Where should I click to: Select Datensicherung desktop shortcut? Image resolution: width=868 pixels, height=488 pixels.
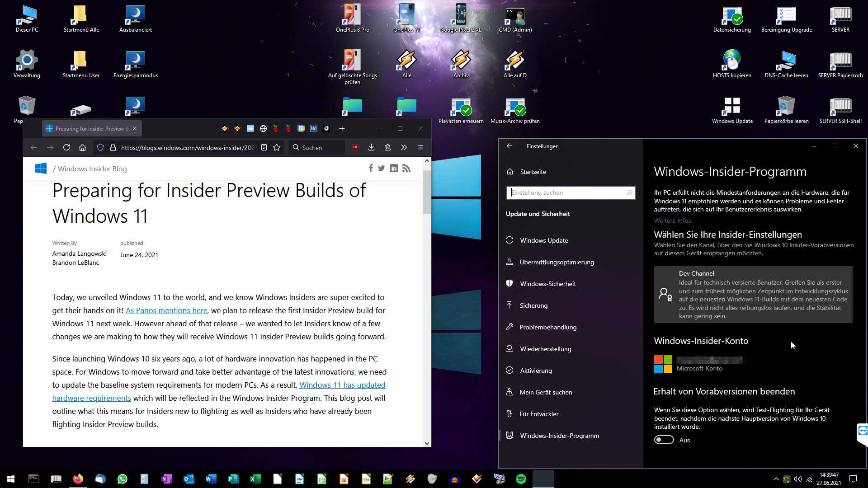732,19
